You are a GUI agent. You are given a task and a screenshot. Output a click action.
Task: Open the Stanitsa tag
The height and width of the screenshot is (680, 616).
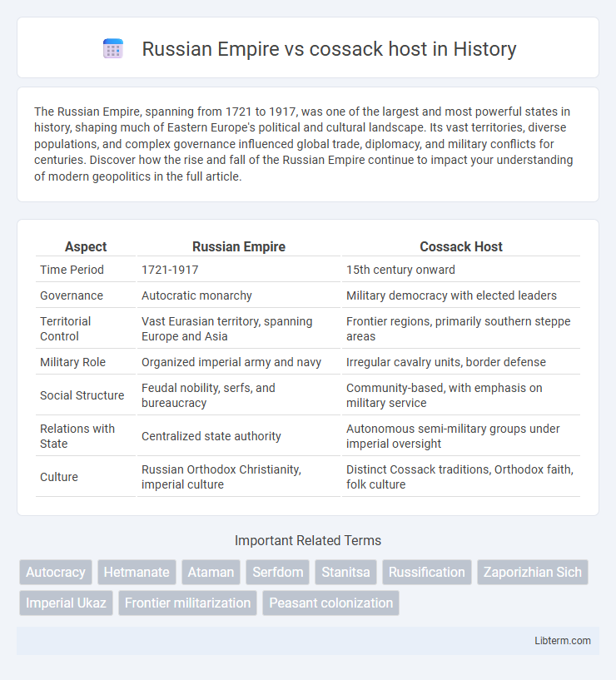[345, 572]
